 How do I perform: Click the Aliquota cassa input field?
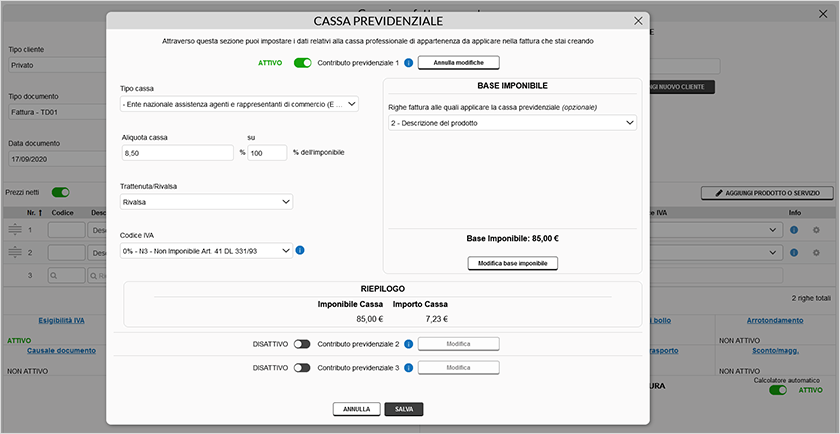coord(177,153)
